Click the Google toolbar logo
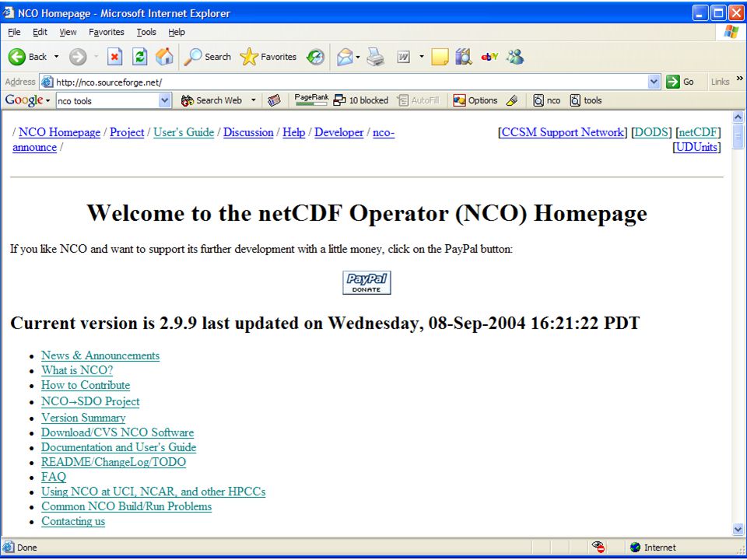The height and width of the screenshot is (560, 747). (x=24, y=100)
